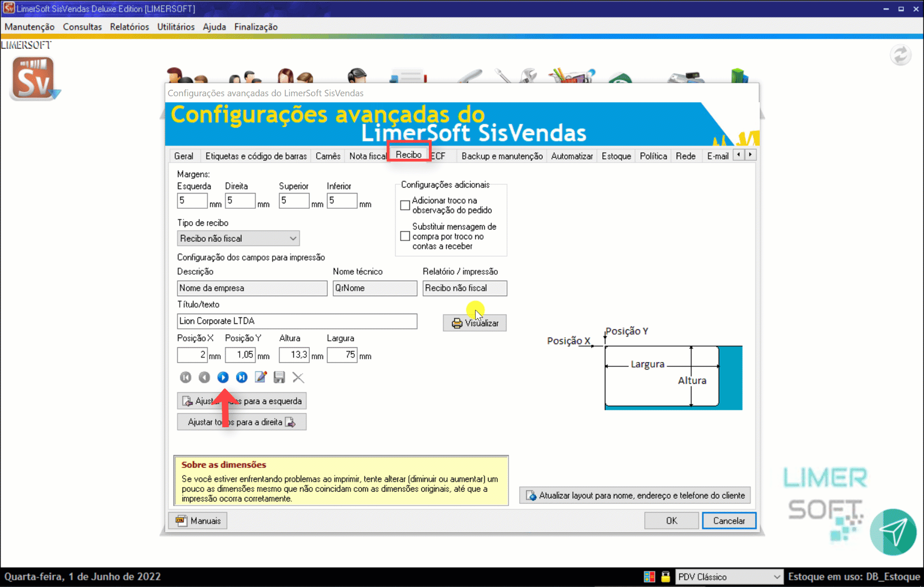Open the Manuais button
The width and height of the screenshot is (924, 587).
point(198,521)
